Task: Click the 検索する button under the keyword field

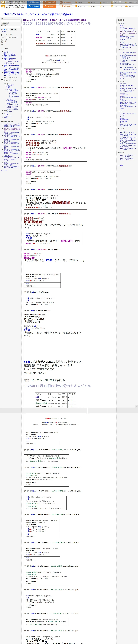Action: tap(5, 23)
